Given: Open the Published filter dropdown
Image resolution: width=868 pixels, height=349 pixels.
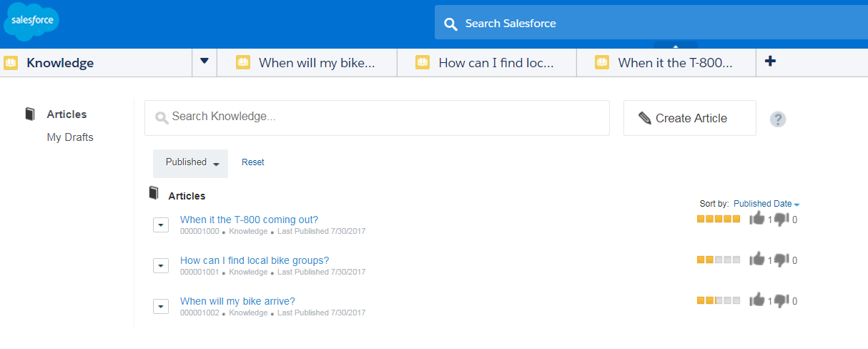Looking at the screenshot, I should click(x=190, y=163).
